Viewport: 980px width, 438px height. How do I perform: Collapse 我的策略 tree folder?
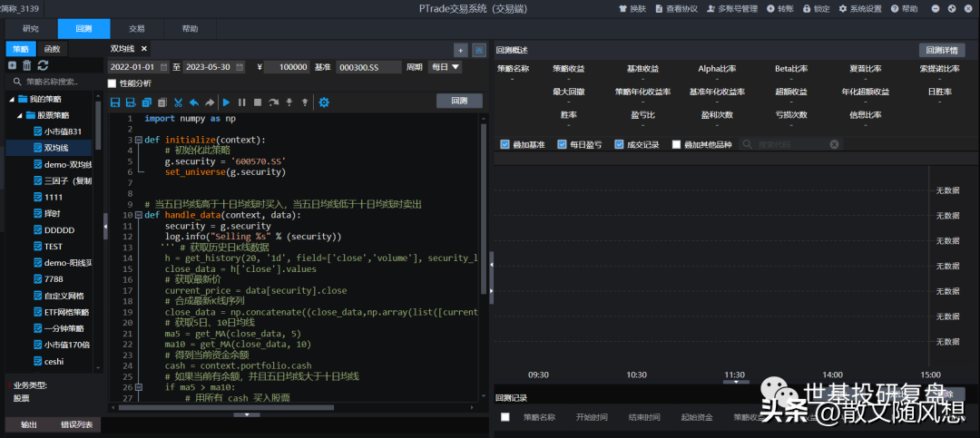point(11,99)
